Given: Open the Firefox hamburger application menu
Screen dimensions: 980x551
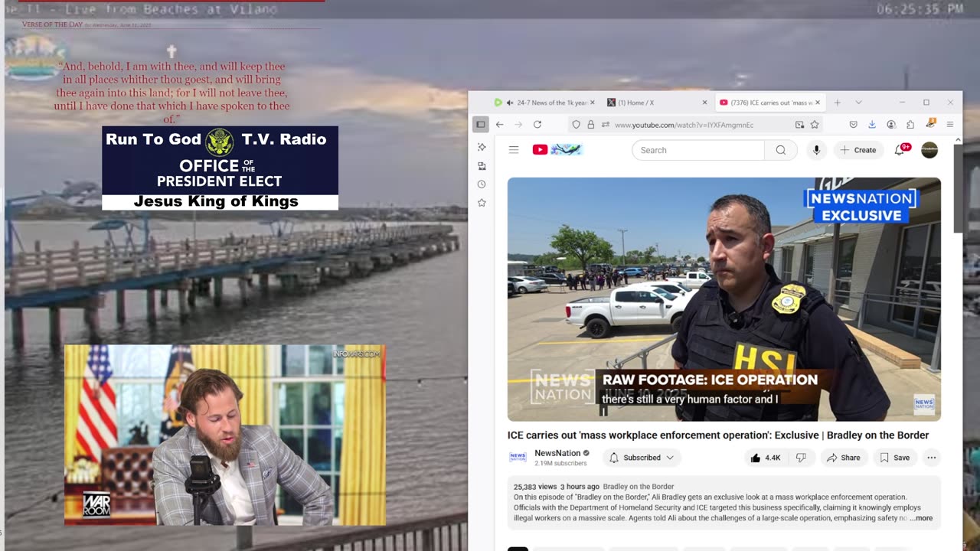Looking at the screenshot, I should [950, 124].
